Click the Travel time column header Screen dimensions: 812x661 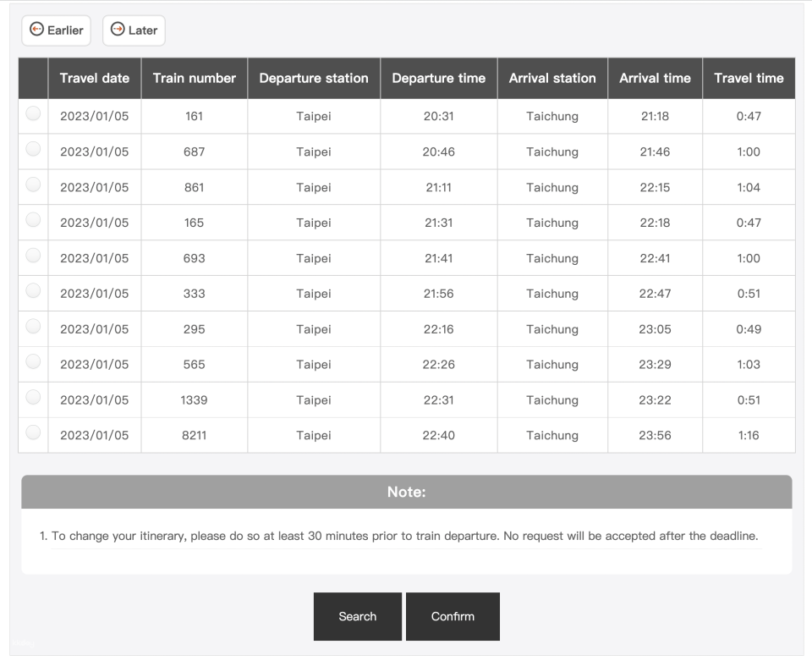tap(749, 78)
